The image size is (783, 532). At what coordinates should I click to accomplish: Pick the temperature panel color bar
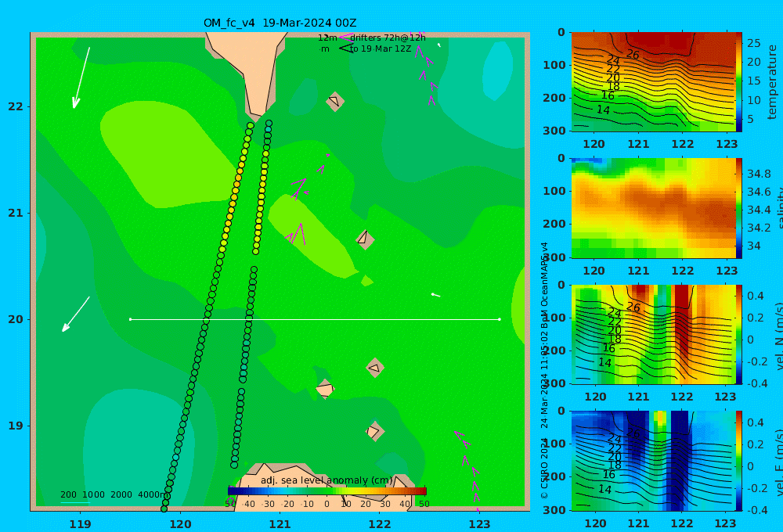tap(739, 82)
